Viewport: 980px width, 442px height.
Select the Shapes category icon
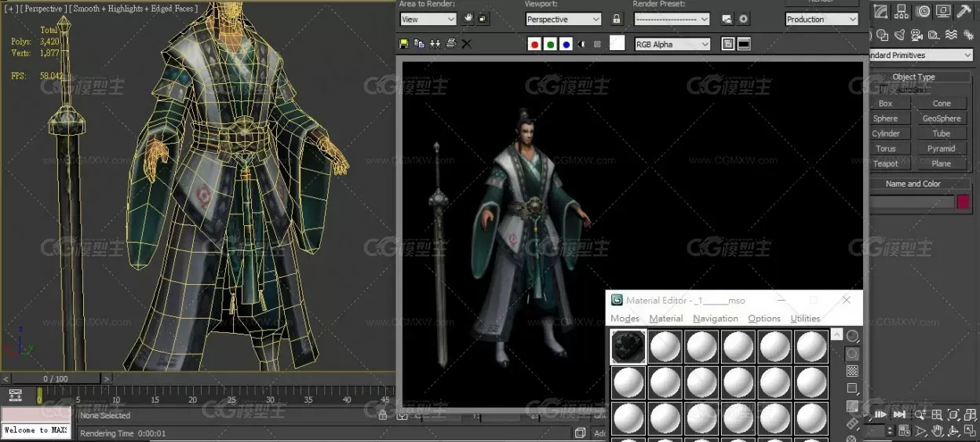point(883,35)
